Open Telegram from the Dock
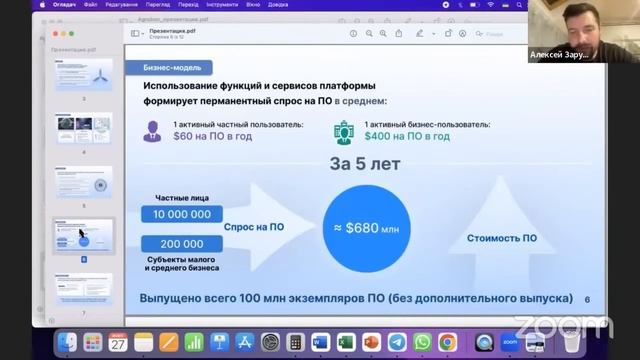 pyautogui.click(x=397, y=342)
